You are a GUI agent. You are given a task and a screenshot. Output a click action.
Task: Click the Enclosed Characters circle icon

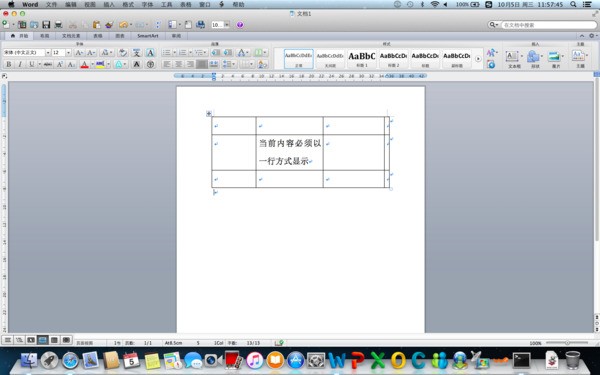150,64
